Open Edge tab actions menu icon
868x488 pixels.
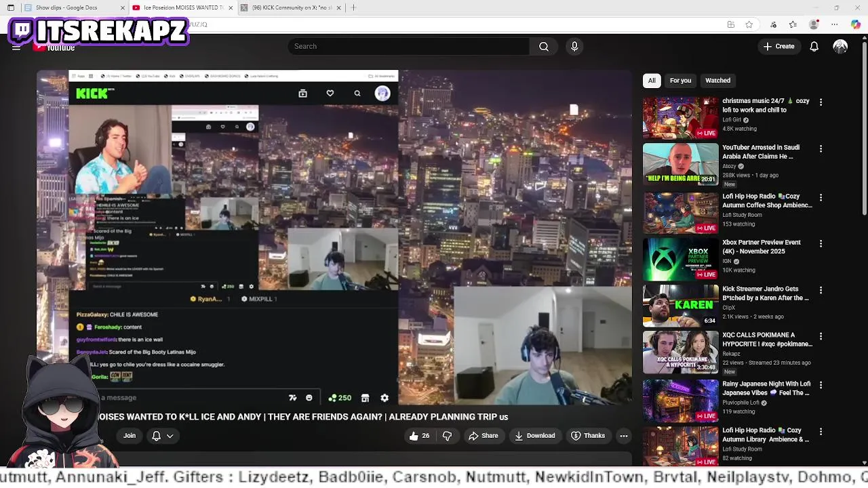11,7
